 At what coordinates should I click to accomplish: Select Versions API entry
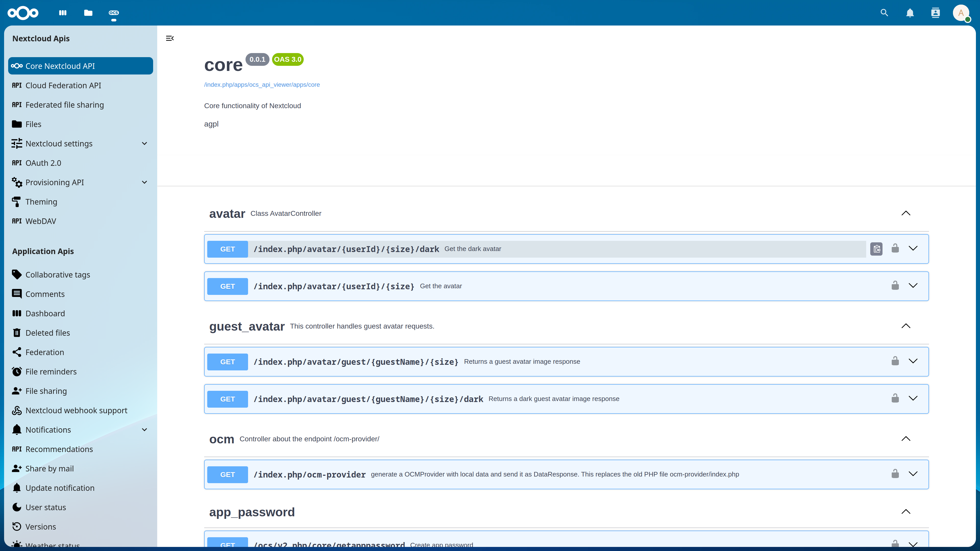[x=81, y=527]
